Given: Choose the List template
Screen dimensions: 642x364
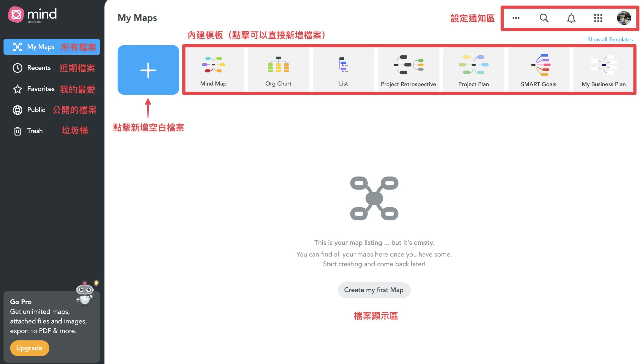Looking at the screenshot, I should pos(343,70).
